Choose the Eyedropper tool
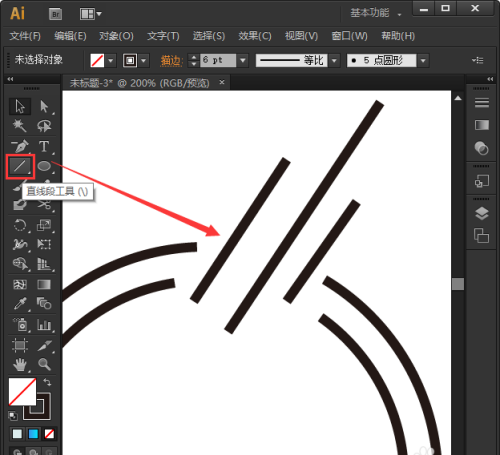500x455 pixels. [x=20, y=304]
